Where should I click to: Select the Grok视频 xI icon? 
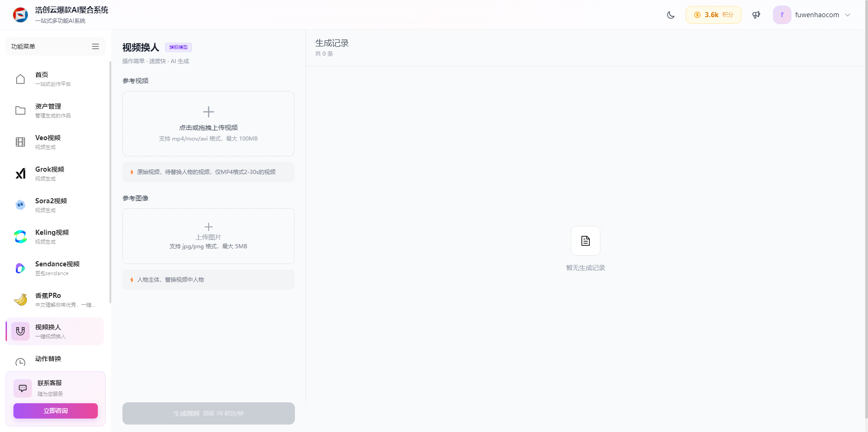coord(20,174)
